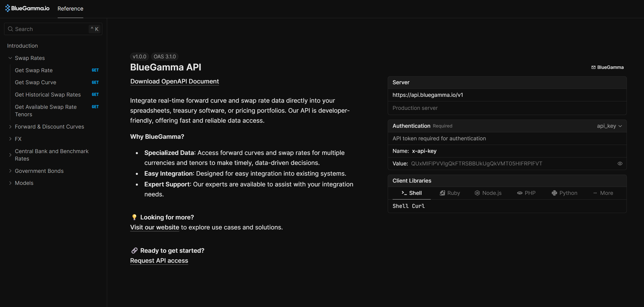Image resolution: width=644 pixels, height=307 pixels.
Task: Select the Shell client library tab
Action: 412,193
